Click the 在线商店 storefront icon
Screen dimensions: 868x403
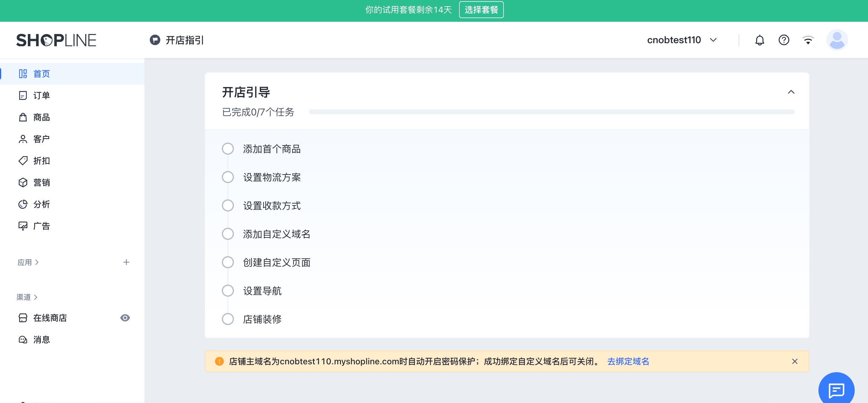[23, 318]
